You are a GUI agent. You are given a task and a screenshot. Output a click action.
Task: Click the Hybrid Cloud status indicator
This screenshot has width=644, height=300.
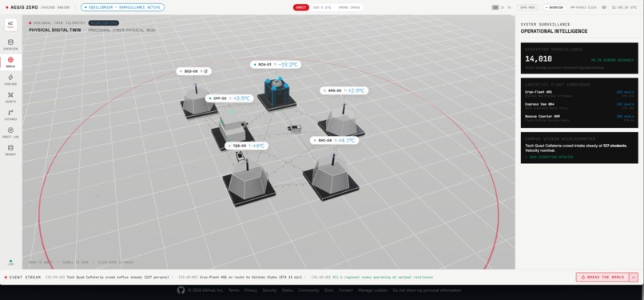pos(583,7)
